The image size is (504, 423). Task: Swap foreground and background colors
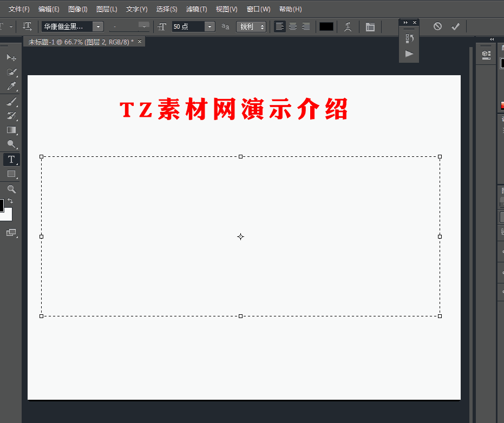[10, 201]
